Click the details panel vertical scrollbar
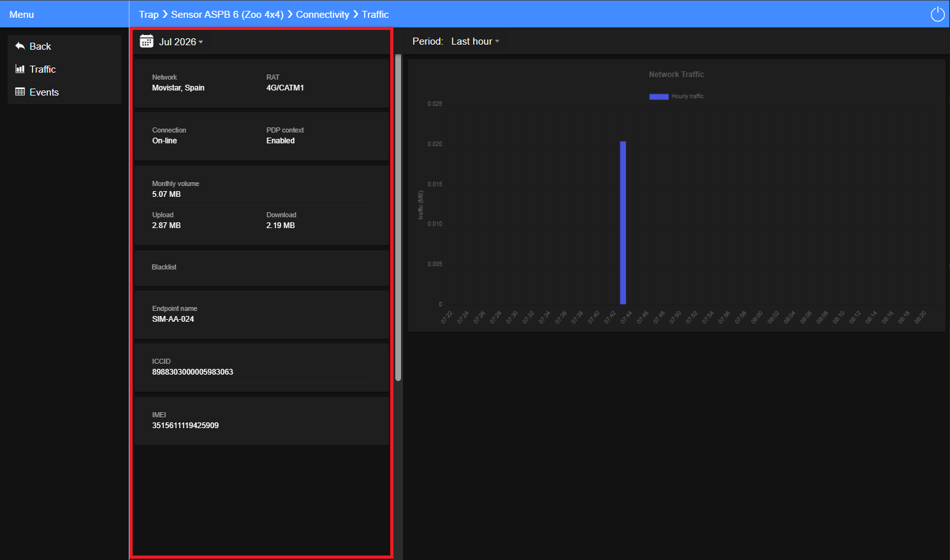The image size is (950, 560). coord(398,217)
